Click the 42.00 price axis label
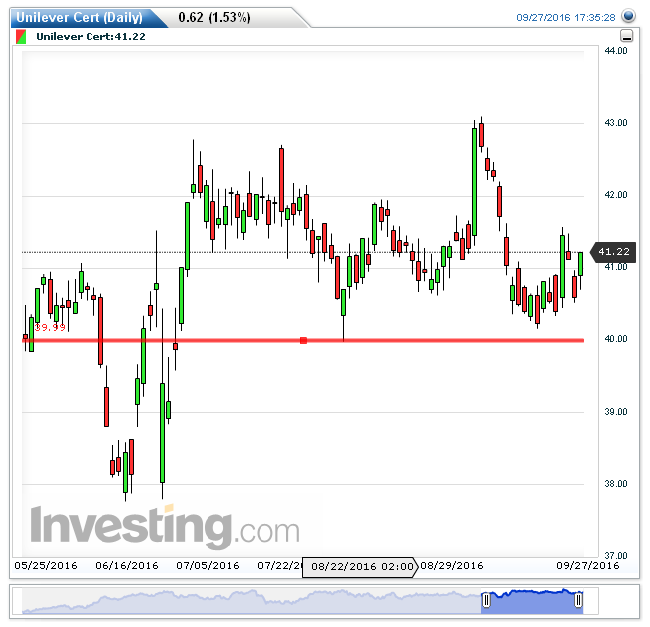 (616, 195)
